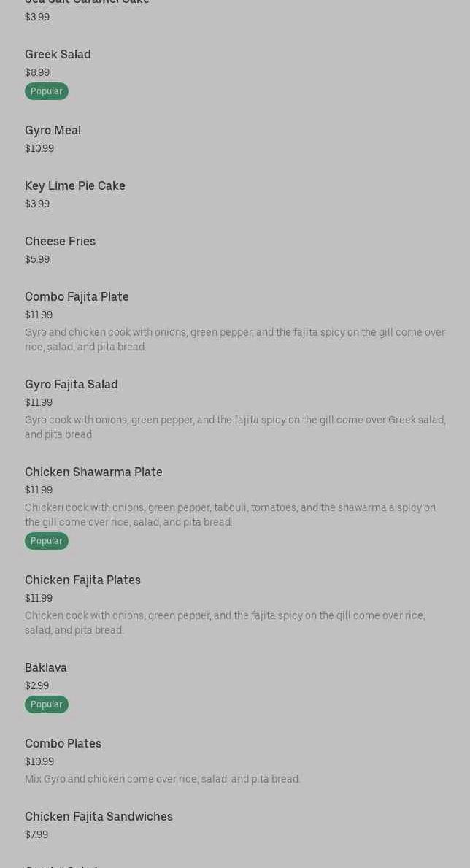Click the Chicken Fajita Plates description
470x868 pixels.
tap(225, 623)
